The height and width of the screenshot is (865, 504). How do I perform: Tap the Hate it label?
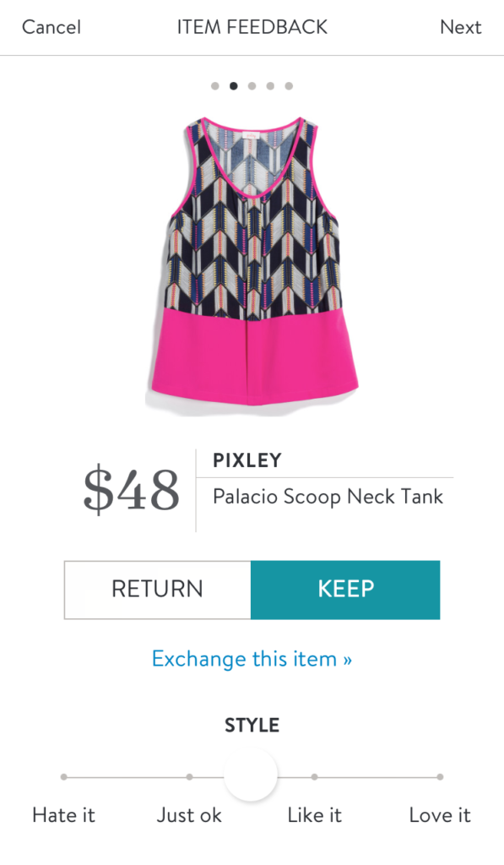coord(64,815)
